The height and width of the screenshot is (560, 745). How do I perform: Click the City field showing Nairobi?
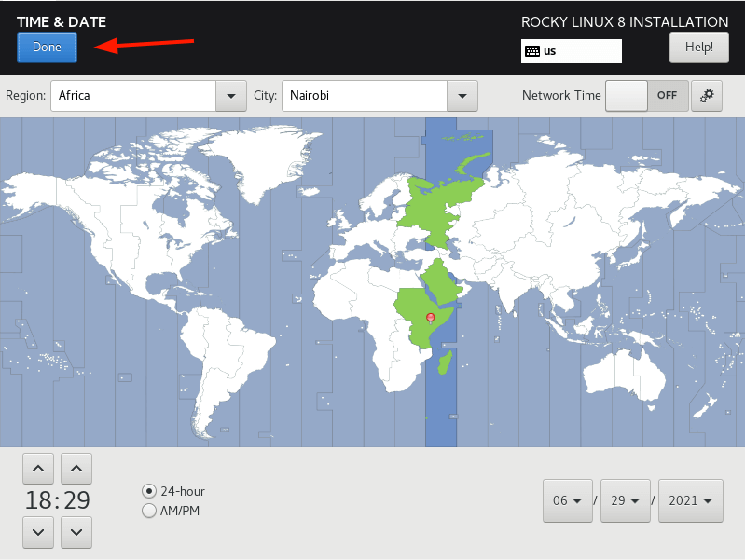365,96
